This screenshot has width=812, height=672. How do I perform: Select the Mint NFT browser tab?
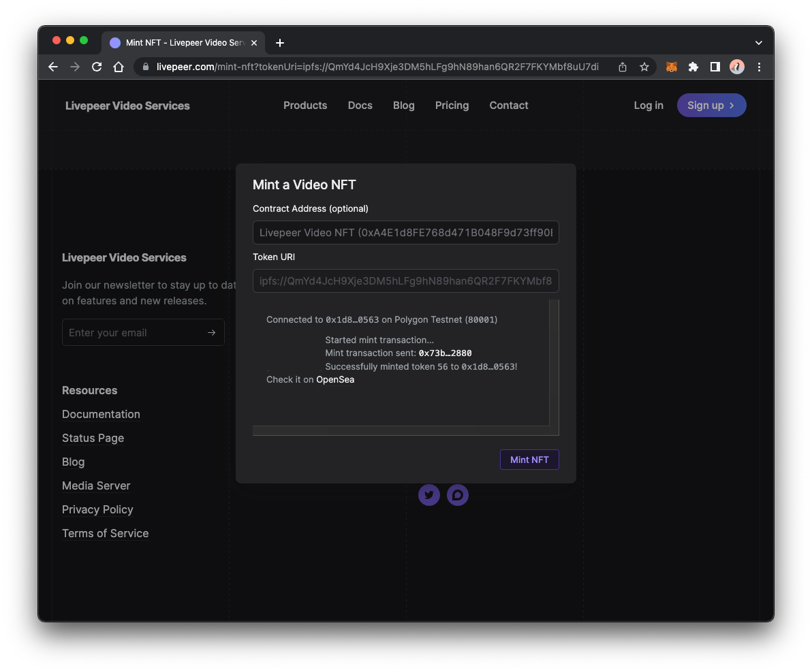[x=184, y=43]
